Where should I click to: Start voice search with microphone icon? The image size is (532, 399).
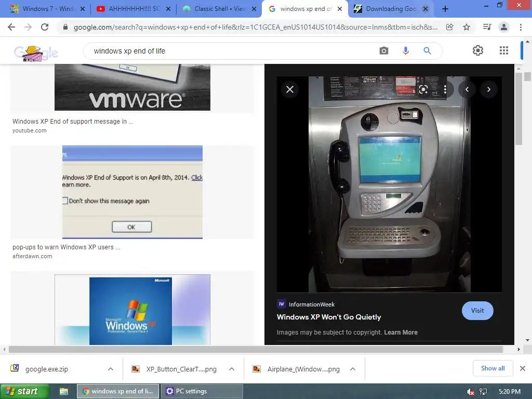(405, 51)
